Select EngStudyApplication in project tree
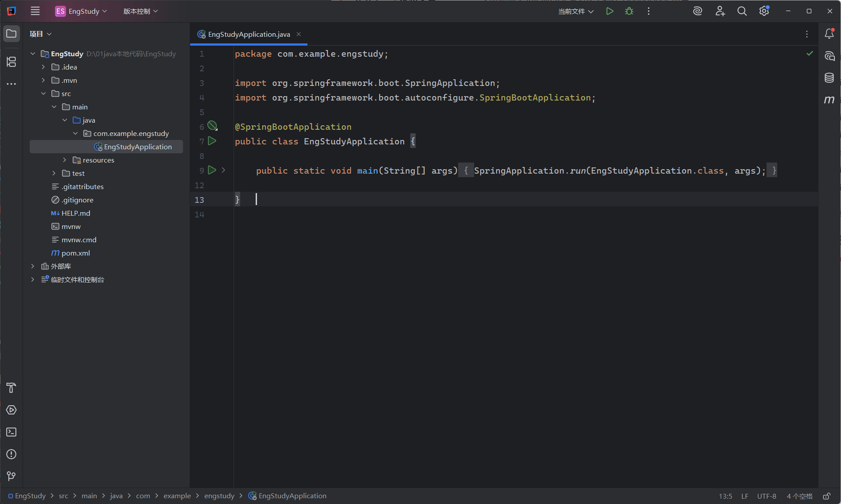This screenshot has height=504, width=841. pyautogui.click(x=106, y=147)
